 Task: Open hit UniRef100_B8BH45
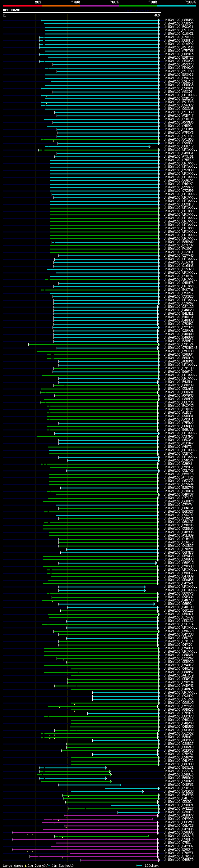178,40
